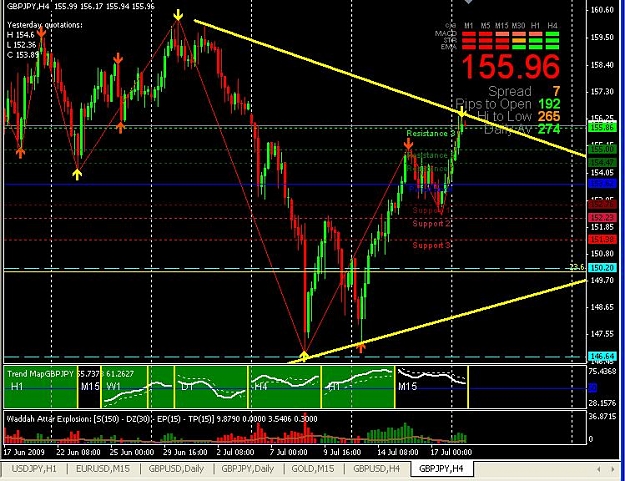Click the green Resistance 3 label
Image resolution: width=625 pixels, height=481 pixels.
coord(430,134)
